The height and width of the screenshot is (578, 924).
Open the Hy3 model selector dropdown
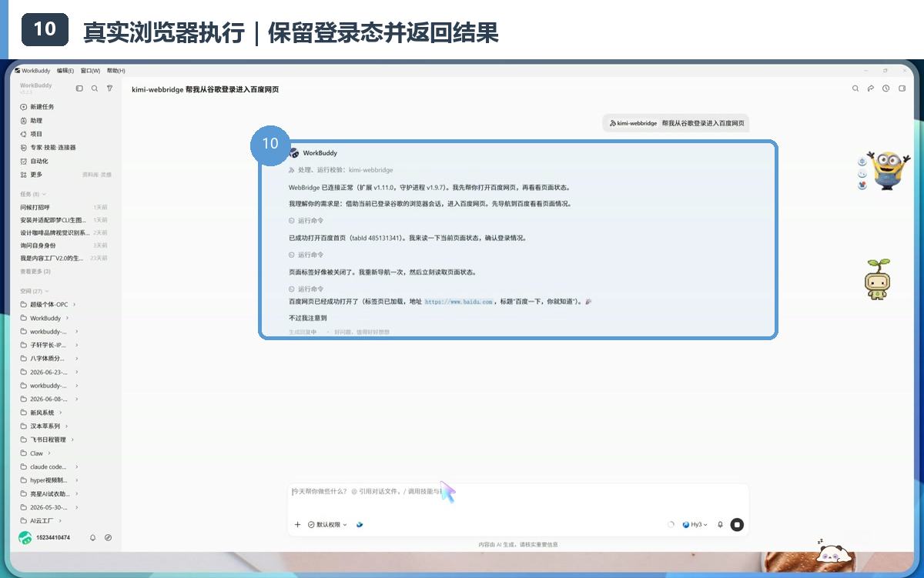(x=695, y=524)
